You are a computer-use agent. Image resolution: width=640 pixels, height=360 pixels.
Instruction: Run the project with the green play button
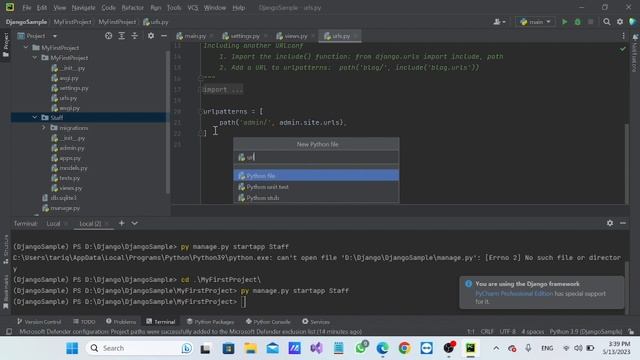pos(564,22)
